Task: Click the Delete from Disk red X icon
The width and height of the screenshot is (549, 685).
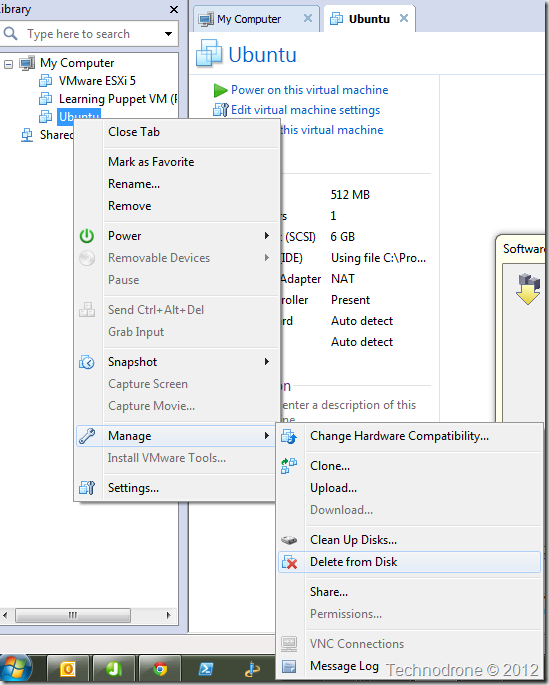Action: coord(289,562)
